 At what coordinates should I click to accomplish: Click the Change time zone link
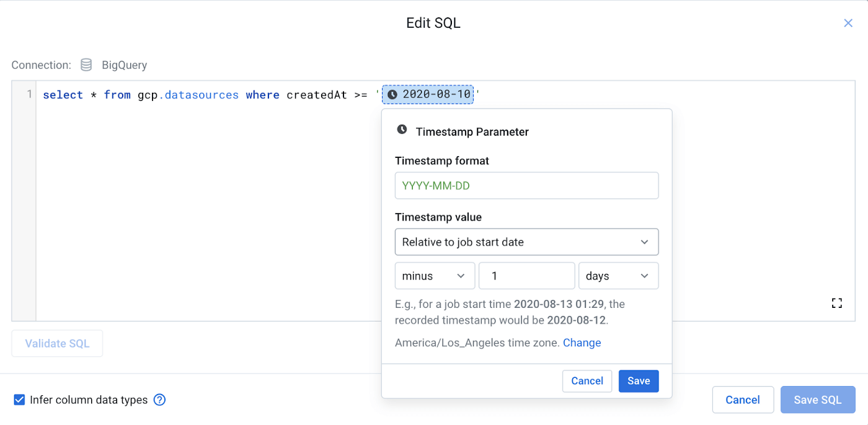pyautogui.click(x=582, y=343)
